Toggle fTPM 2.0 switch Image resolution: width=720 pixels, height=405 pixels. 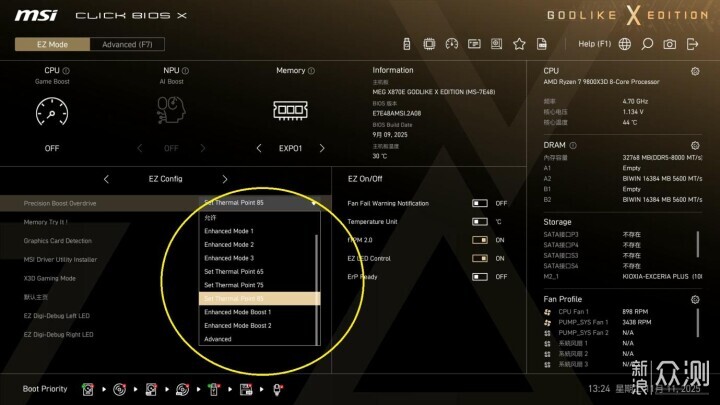(480, 240)
